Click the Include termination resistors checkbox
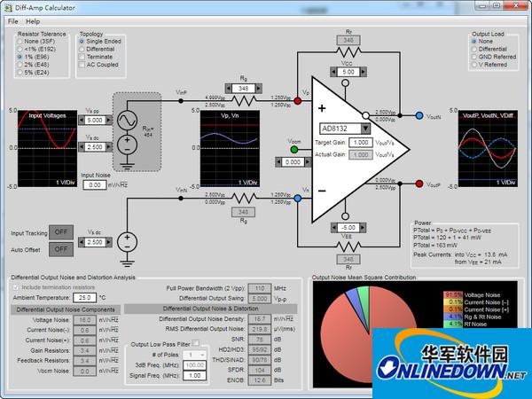Screen dimensions: 532x399 tap(16, 287)
